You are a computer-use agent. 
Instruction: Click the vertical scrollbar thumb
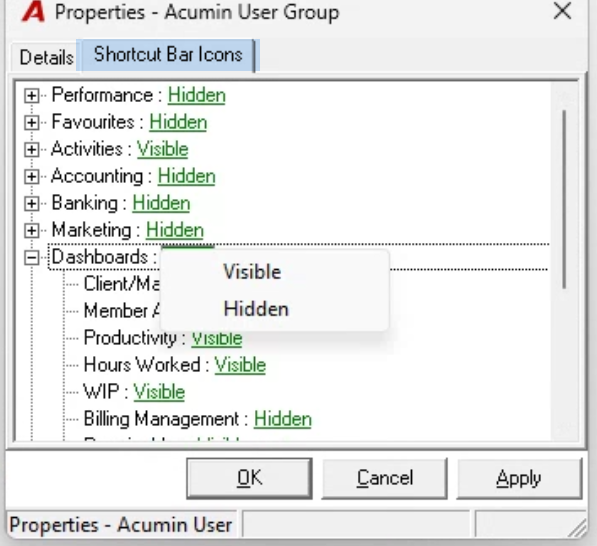click(564, 199)
